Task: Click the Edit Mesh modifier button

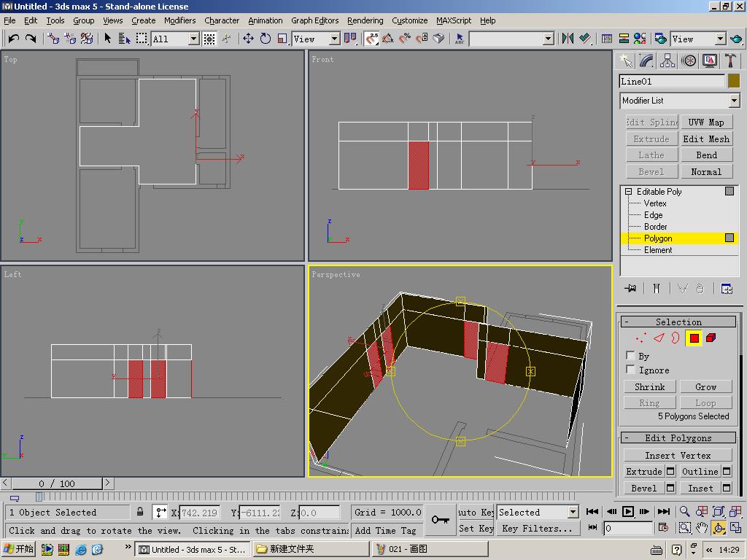Action: (x=706, y=139)
